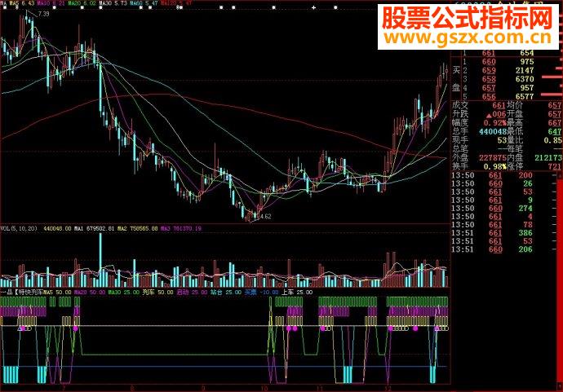Image resolution: width=563 pixels, height=392 pixels.
Task: Click the 内盘 212173 value
Action: pos(548,157)
